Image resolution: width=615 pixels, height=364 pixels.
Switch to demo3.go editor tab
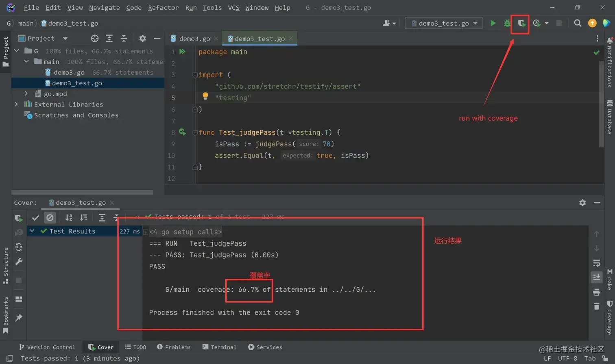(x=194, y=39)
